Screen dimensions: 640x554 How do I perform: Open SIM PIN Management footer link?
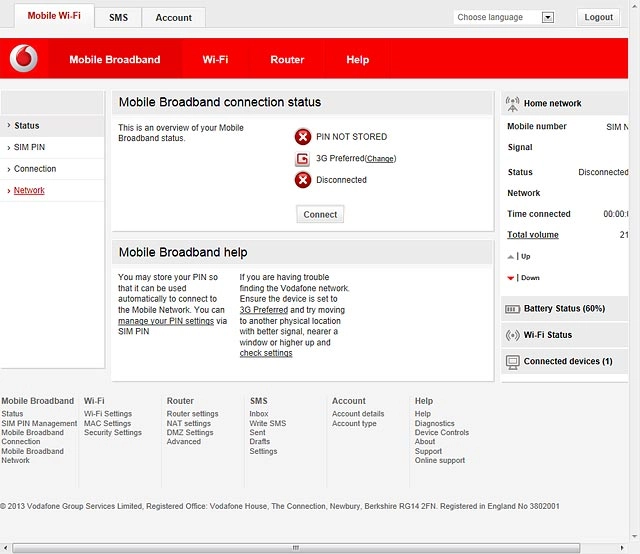click(39, 423)
